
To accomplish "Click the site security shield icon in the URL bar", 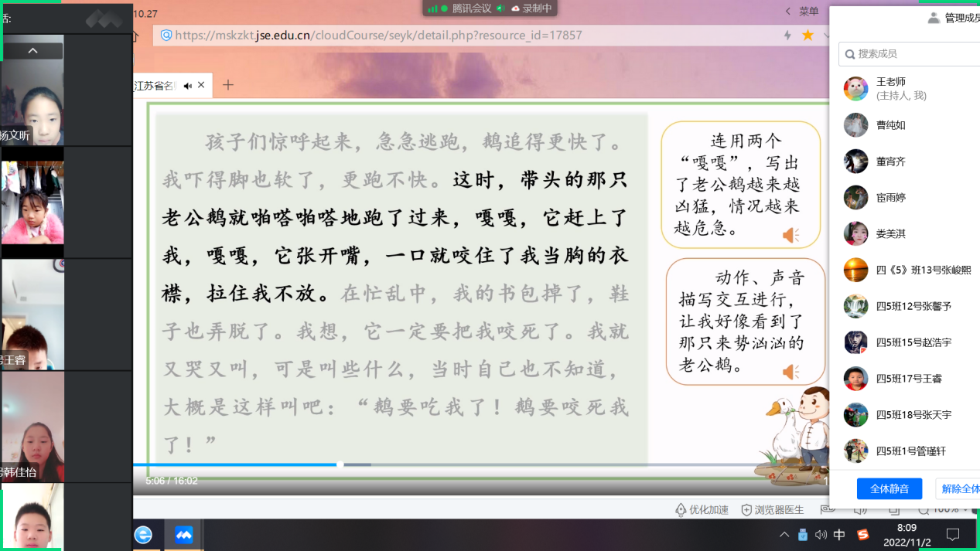I will coord(166,35).
